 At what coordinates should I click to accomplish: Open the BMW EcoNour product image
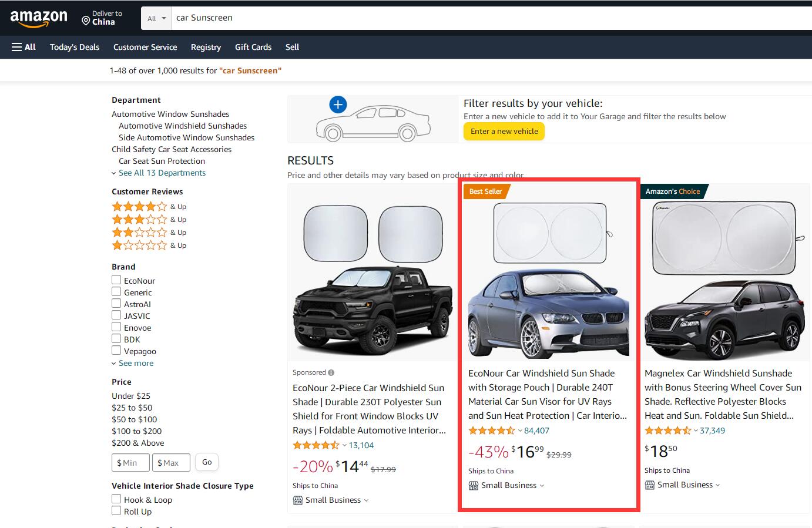549,280
